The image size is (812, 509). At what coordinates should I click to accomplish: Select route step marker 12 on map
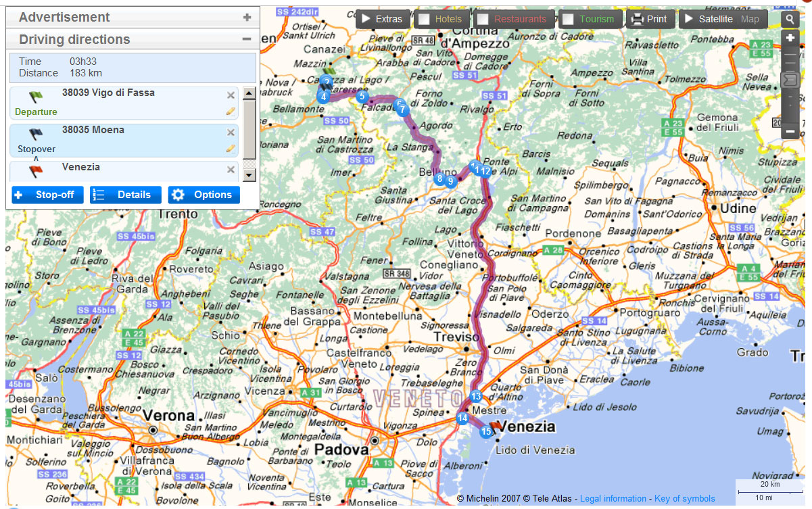pyautogui.click(x=485, y=172)
